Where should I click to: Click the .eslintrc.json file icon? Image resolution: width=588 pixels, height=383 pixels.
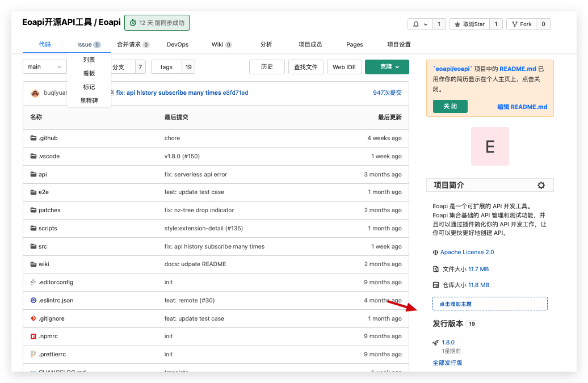pos(33,300)
